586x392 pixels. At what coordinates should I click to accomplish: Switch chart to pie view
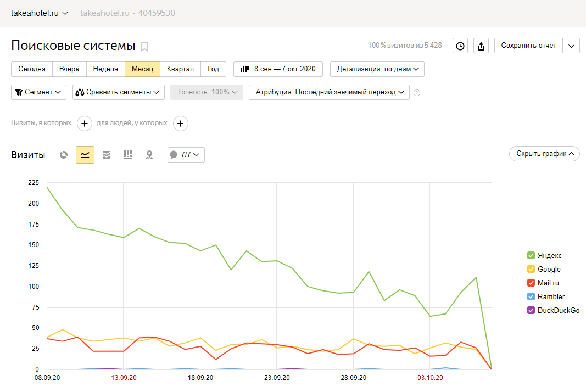(64, 155)
